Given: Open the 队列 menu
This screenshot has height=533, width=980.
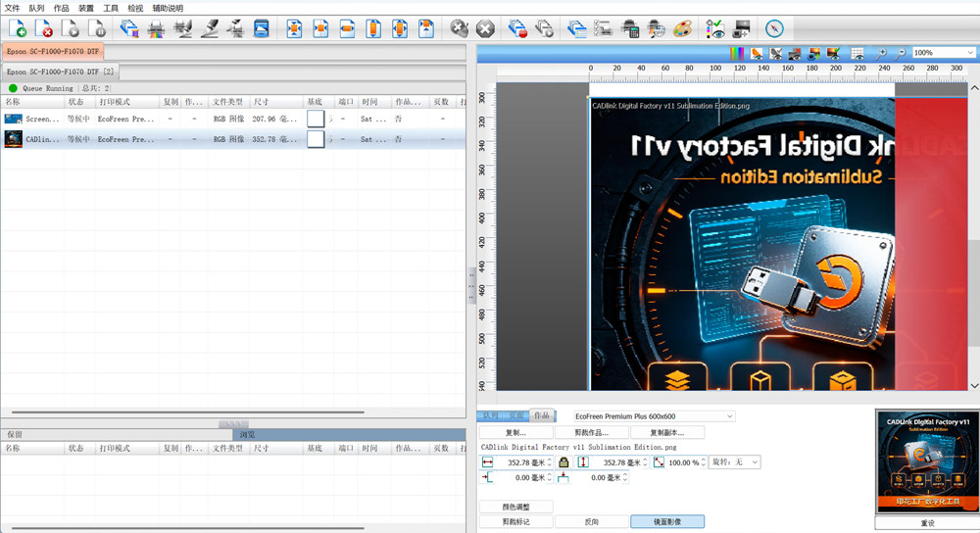Looking at the screenshot, I should click(36, 8).
